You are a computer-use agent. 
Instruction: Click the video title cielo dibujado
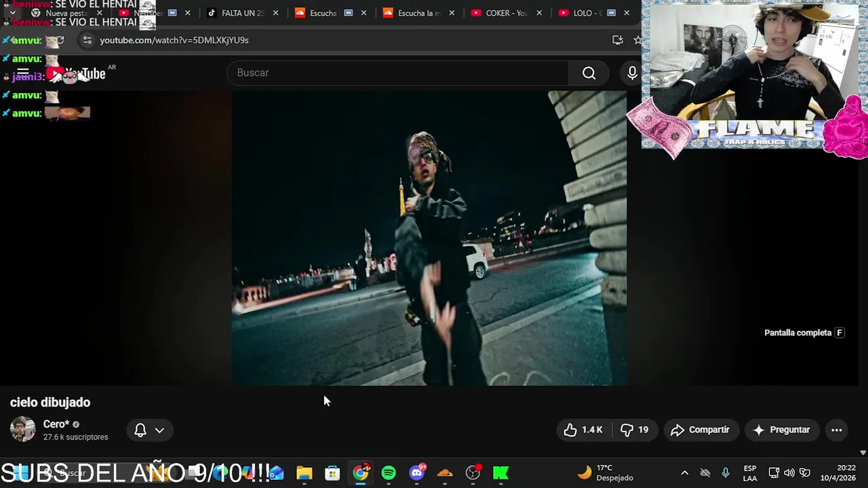tap(50, 403)
